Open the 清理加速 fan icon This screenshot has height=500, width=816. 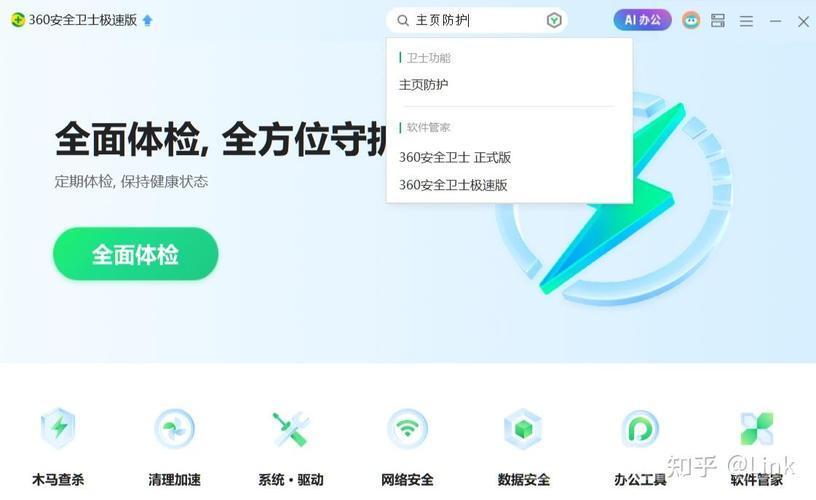(174, 429)
